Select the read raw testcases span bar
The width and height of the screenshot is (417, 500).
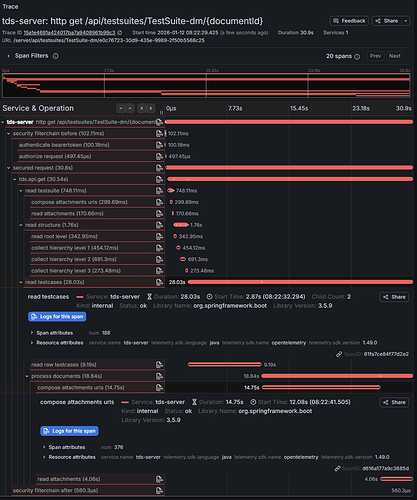tap(225, 365)
